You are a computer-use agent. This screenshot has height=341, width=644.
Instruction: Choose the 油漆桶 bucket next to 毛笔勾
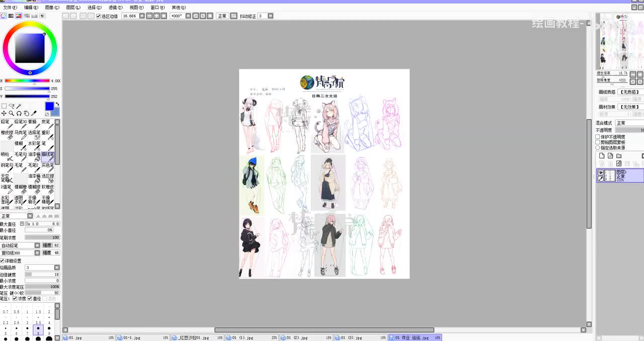click(x=34, y=157)
